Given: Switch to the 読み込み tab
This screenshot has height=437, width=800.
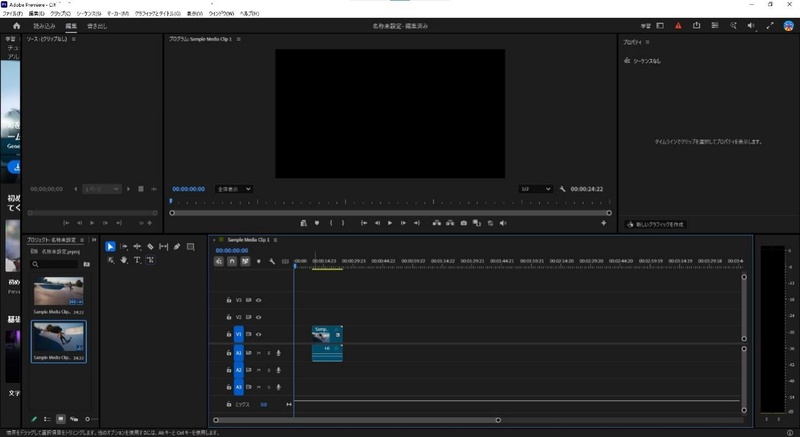Looking at the screenshot, I should tap(44, 26).
